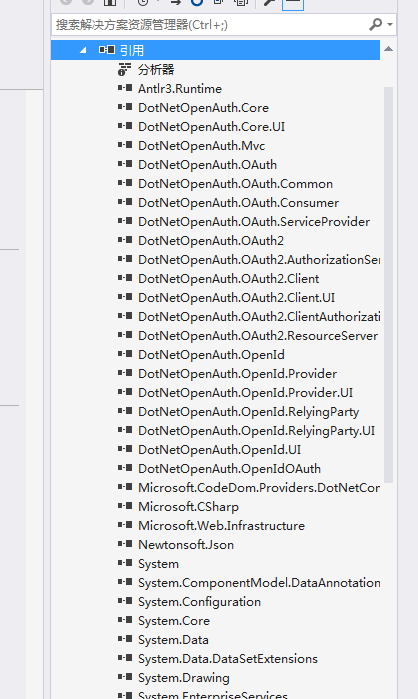Click the DotNetOpenAuth.OpenId.RelyingParty reference icon
418x699 pixels.
click(125, 411)
